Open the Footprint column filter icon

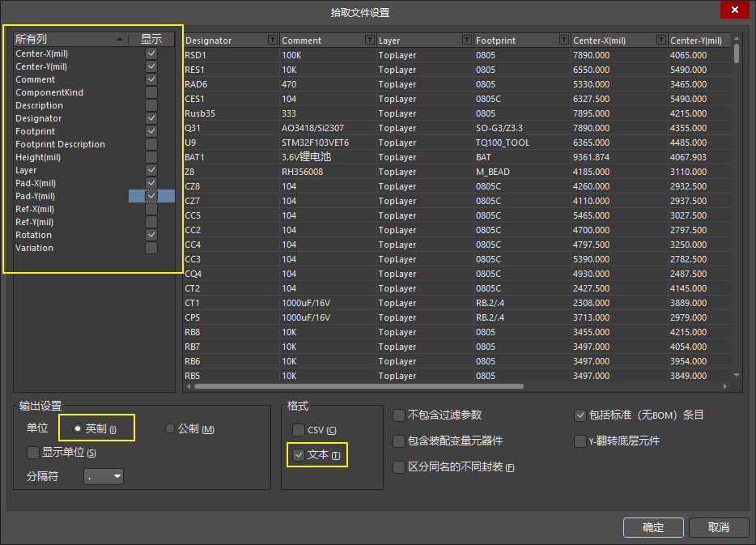coord(563,40)
